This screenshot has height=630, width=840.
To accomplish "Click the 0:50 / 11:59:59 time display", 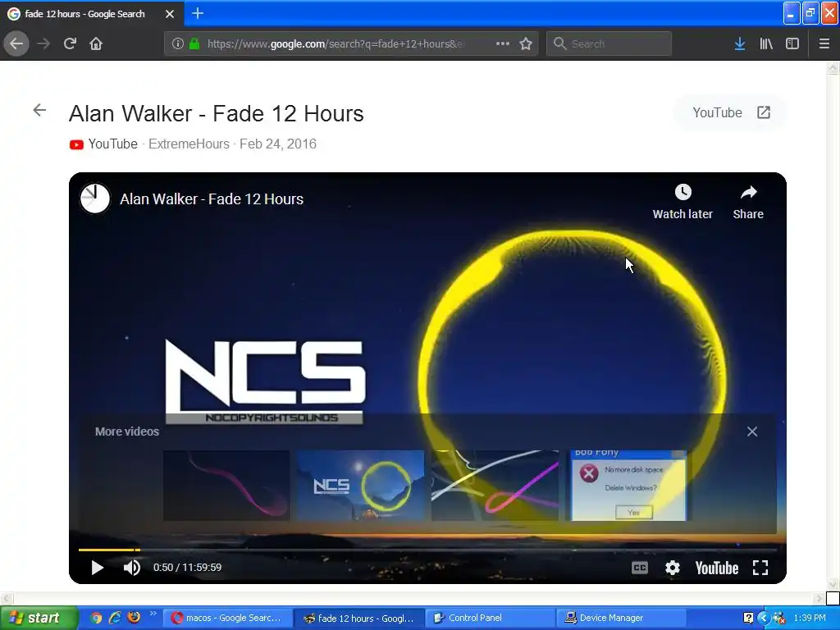I will click(188, 568).
